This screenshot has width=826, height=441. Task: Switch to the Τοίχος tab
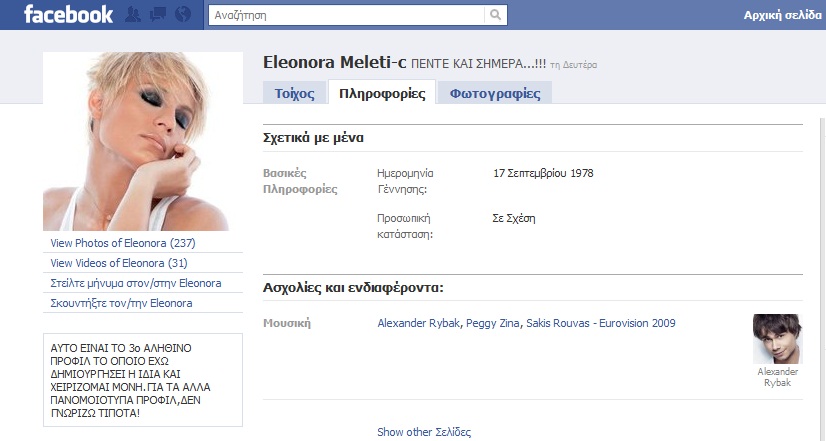294,93
